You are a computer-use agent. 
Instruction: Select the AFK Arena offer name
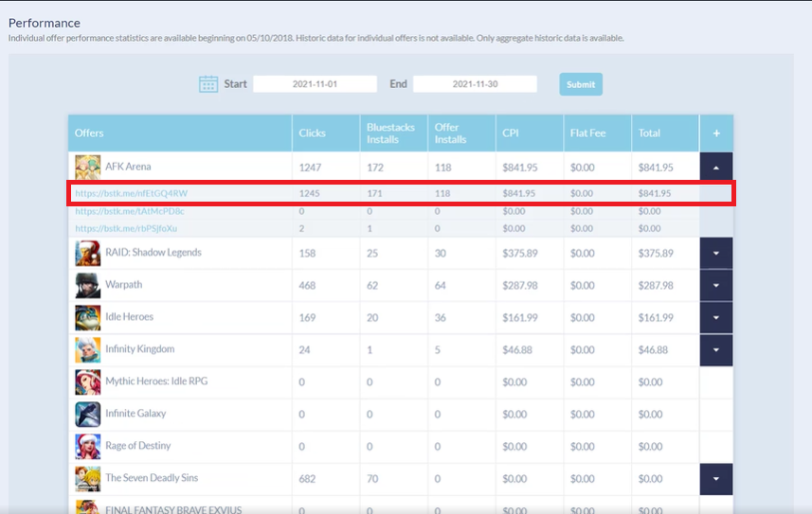(x=128, y=167)
